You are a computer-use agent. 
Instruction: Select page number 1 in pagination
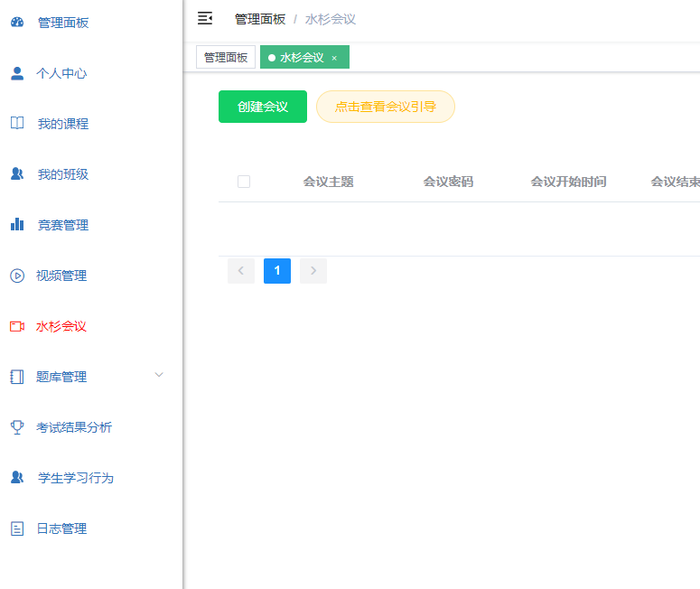277,271
